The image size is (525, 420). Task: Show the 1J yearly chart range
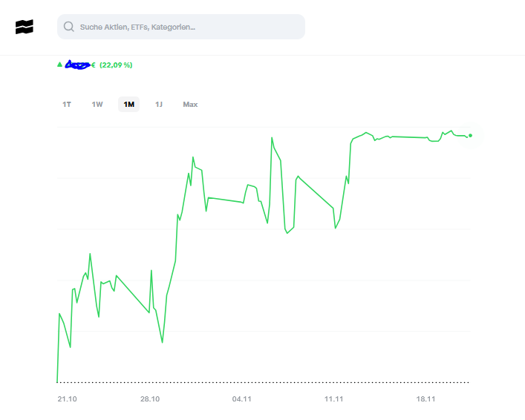point(159,105)
